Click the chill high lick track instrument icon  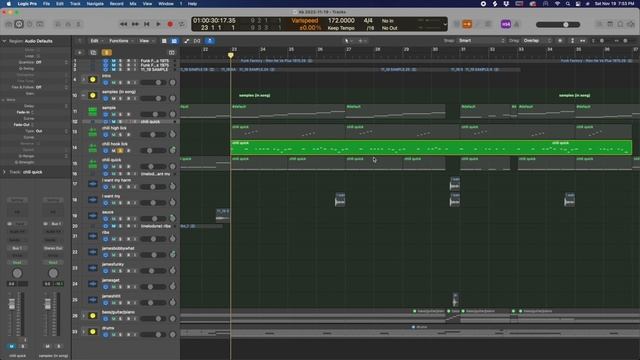[x=93, y=132]
